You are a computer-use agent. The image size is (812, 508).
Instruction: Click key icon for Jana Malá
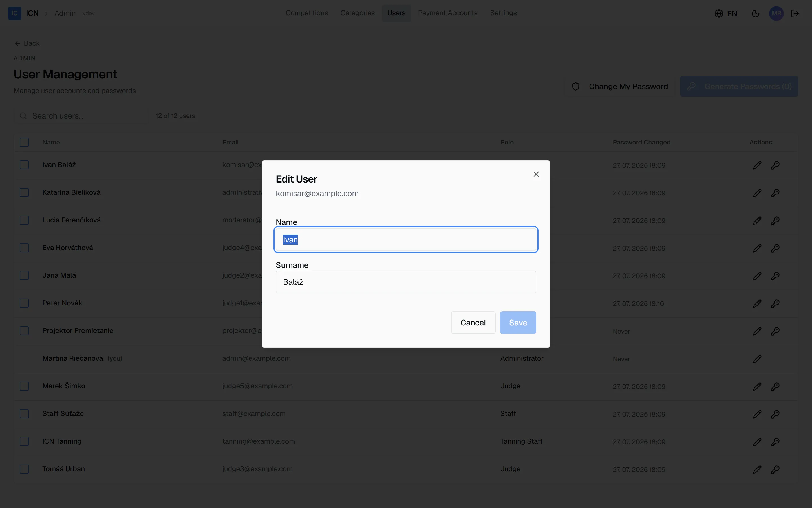(x=775, y=276)
